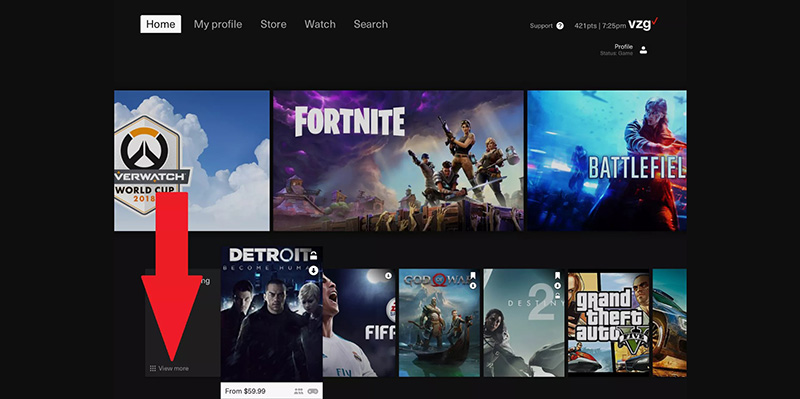Select the Detroit Become Human game card
Image resolution: width=800 pixels, height=399 pixels.
[x=271, y=314]
